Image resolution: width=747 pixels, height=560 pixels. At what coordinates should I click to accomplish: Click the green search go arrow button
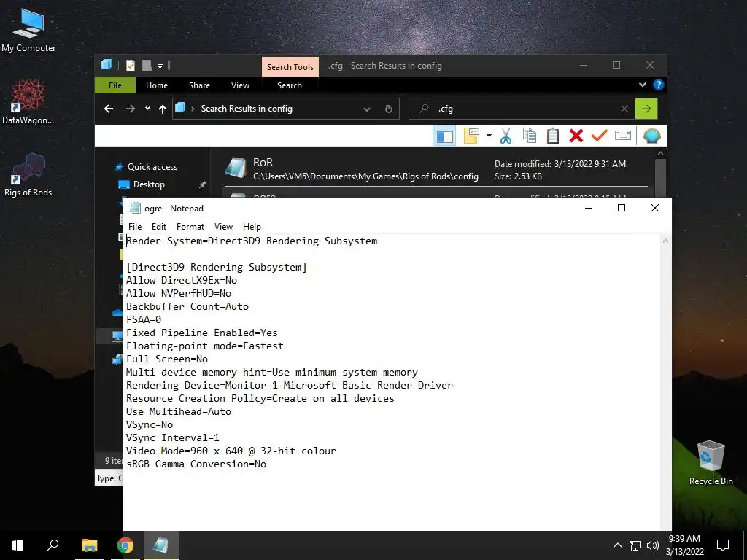click(646, 109)
